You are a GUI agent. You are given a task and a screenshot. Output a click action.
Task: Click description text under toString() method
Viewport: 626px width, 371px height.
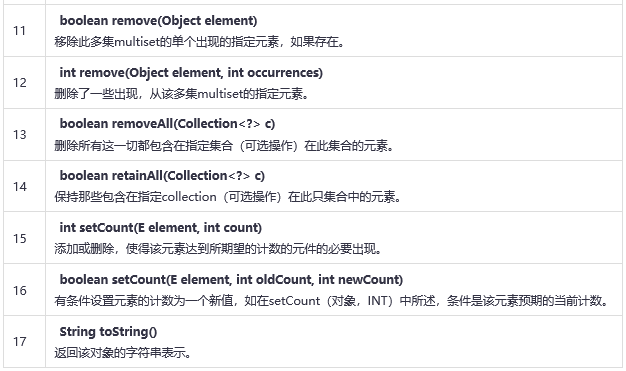[x=123, y=353]
